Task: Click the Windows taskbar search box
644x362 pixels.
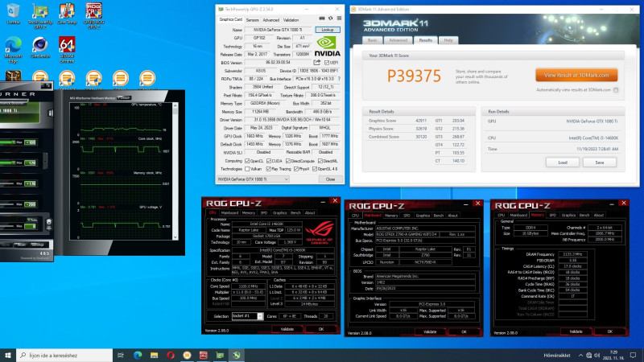Action: (64, 355)
